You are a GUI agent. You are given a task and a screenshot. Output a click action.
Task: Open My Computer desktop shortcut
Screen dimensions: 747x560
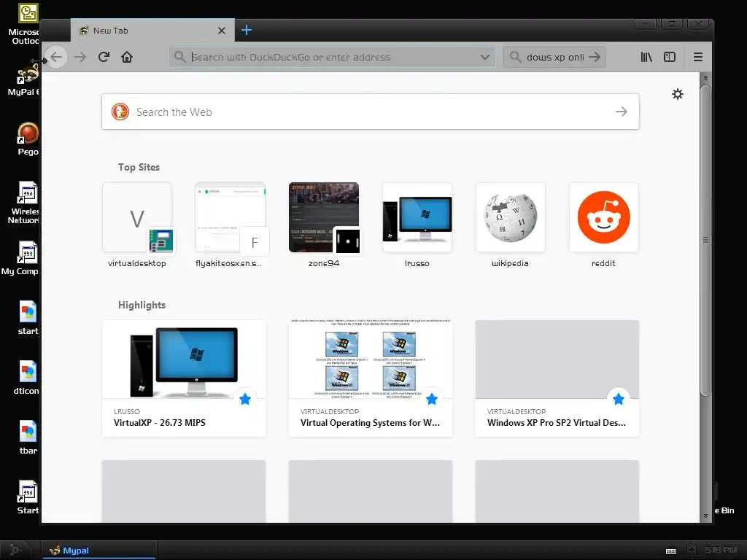(21, 259)
